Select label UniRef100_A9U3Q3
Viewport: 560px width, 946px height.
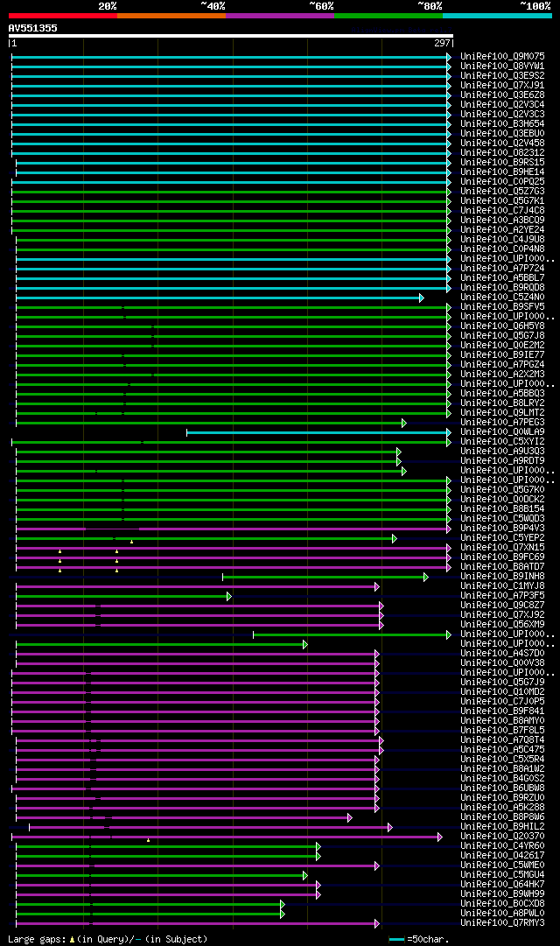click(x=502, y=452)
